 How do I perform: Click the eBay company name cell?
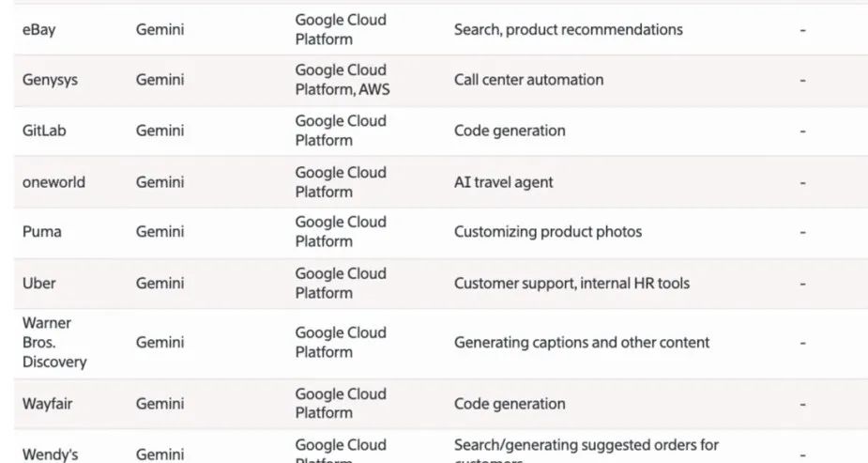pyautogui.click(x=39, y=29)
